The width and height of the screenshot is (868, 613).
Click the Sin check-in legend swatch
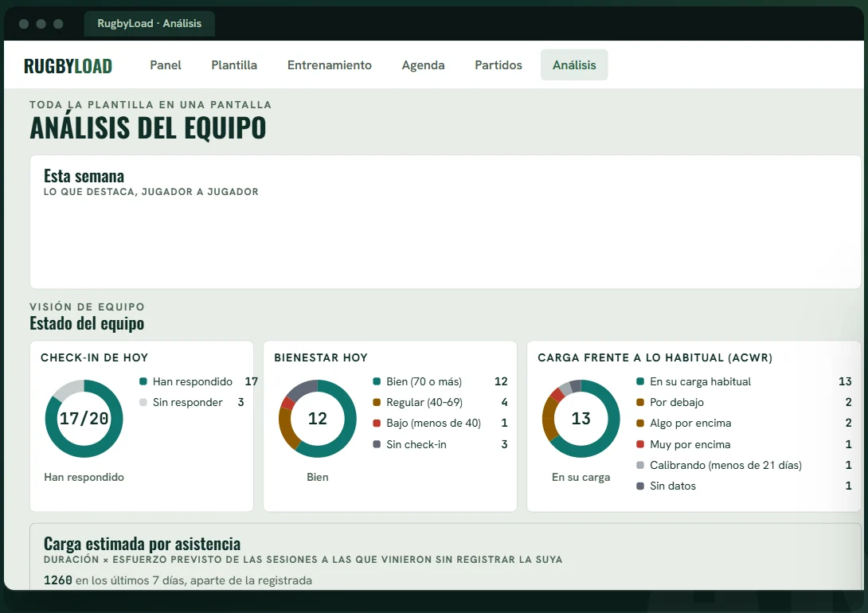coord(377,444)
